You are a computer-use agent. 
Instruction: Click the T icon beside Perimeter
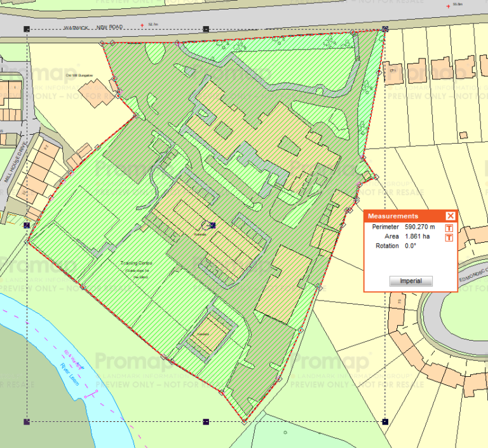click(449, 227)
